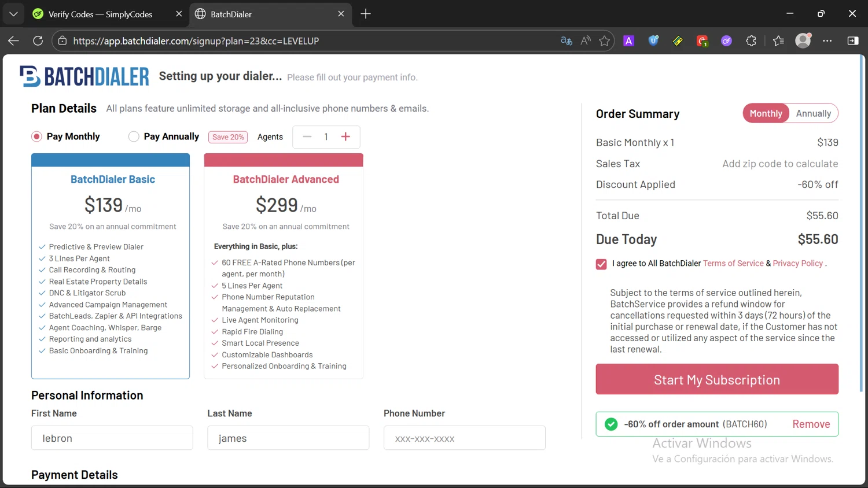The image size is (868, 488).
Task: Open the Privacy Policy link
Action: [797, 264]
